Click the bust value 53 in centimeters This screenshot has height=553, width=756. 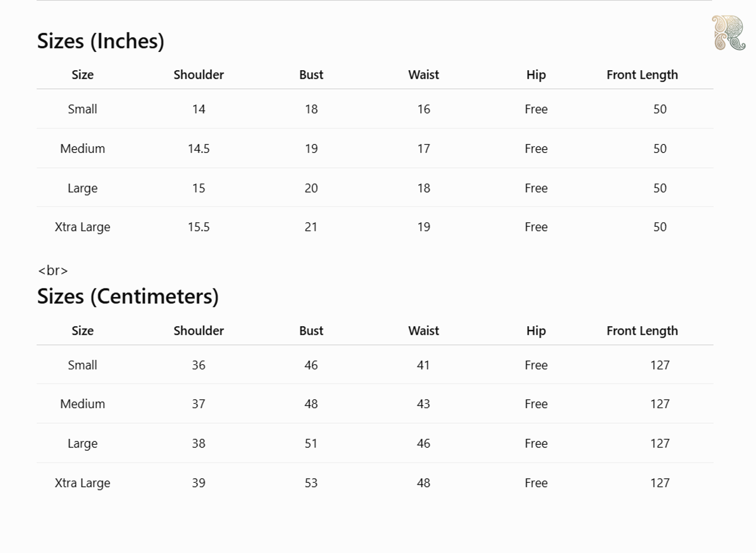pos(311,483)
